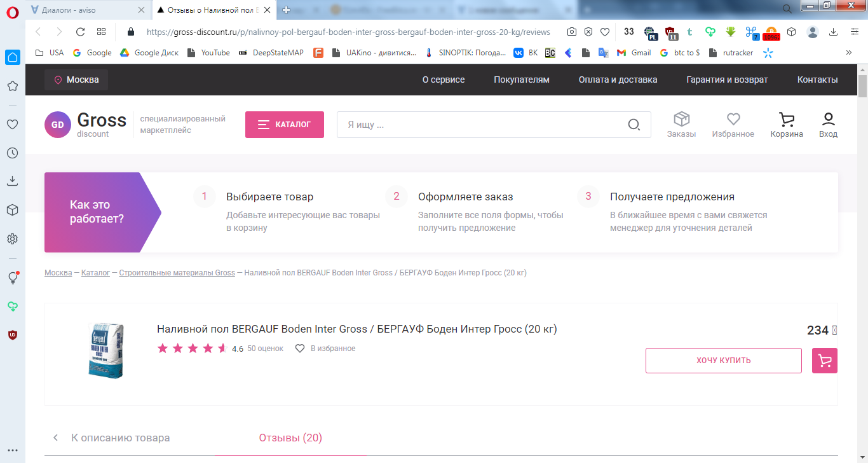Image resolution: width=868 pixels, height=463 pixels.
Task: Add page to bookmarks heart in address bar
Action: tap(605, 32)
